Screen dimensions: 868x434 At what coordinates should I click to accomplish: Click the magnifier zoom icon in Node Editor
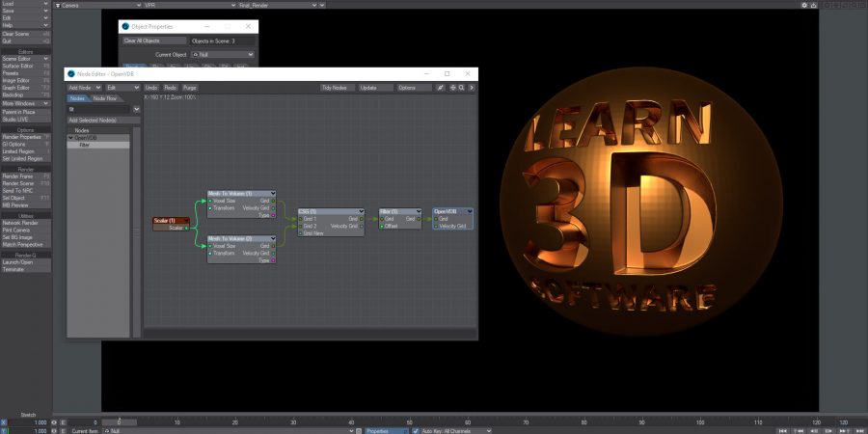[x=462, y=88]
